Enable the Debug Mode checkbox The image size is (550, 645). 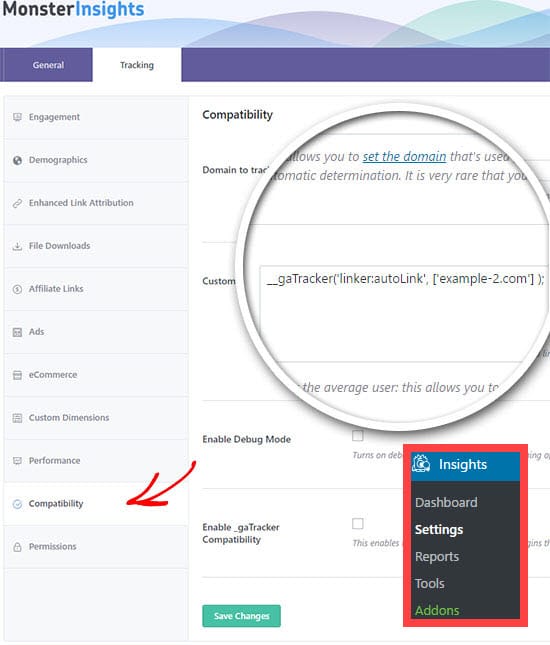click(358, 436)
